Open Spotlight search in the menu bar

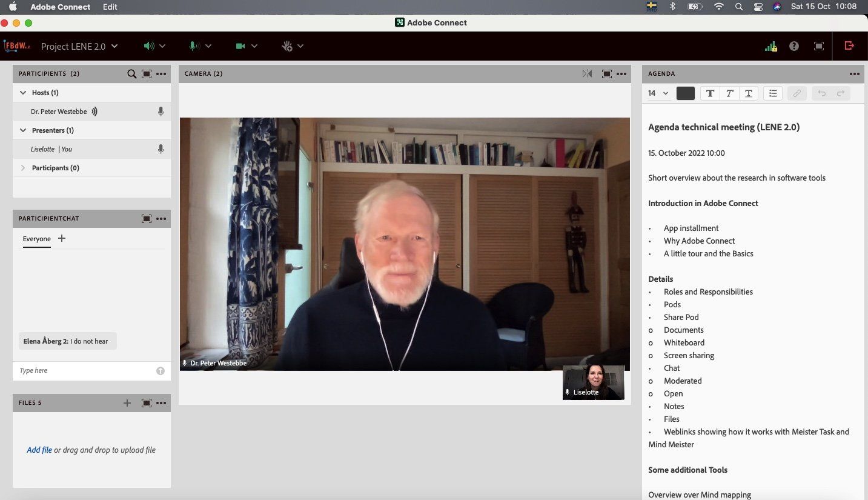coord(738,7)
